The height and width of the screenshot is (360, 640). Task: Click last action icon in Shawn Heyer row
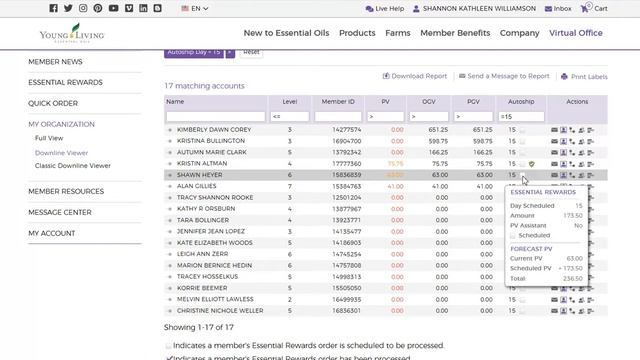click(x=591, y=176)
